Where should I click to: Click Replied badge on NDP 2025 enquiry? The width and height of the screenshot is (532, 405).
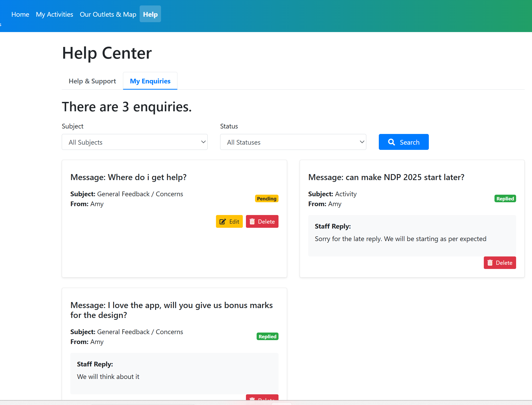point(505,199)
